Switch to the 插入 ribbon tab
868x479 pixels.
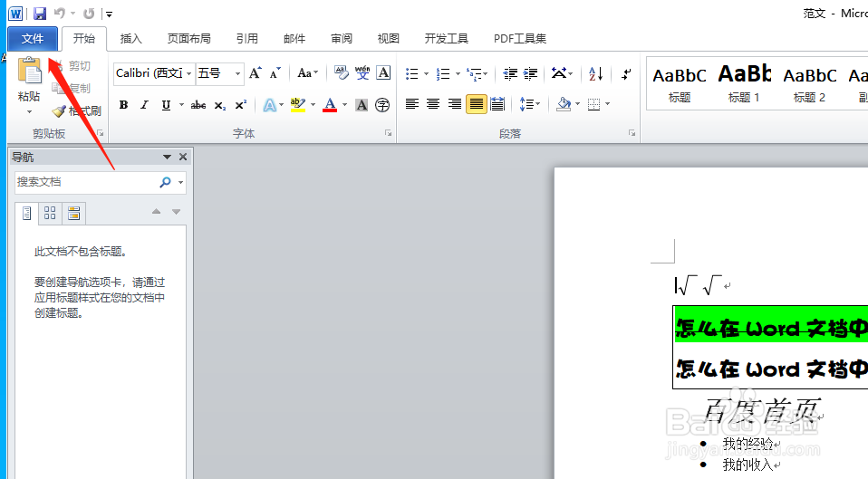click(x=131, y=39)
